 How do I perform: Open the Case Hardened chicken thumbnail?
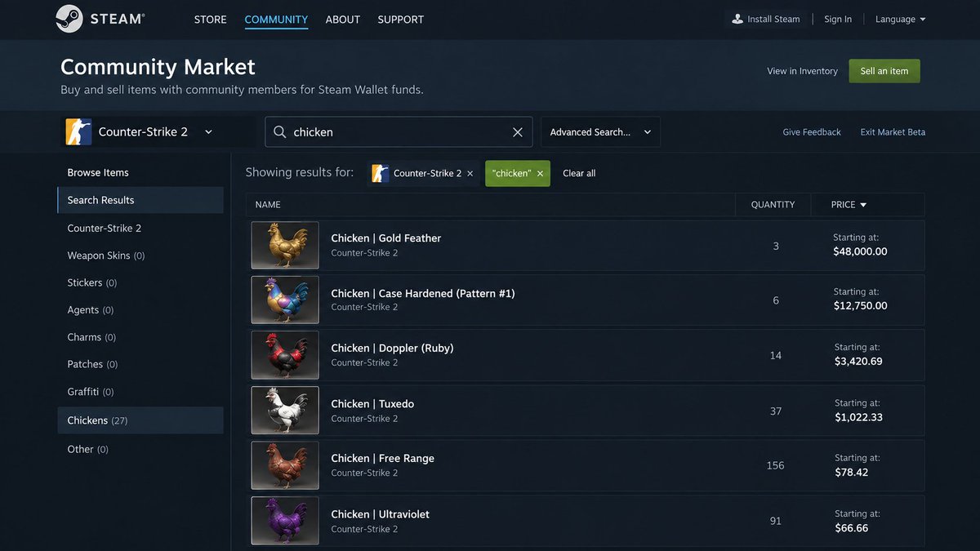pos(285,300)
